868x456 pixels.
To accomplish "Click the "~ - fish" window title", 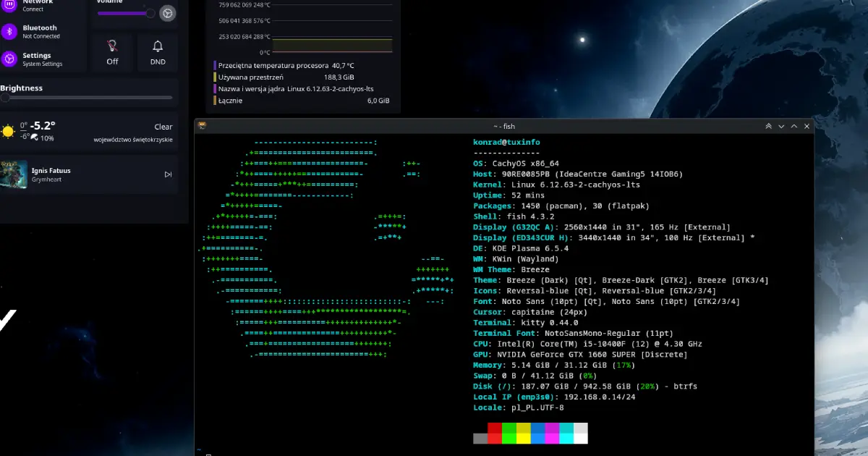I will tap(504, 127).
